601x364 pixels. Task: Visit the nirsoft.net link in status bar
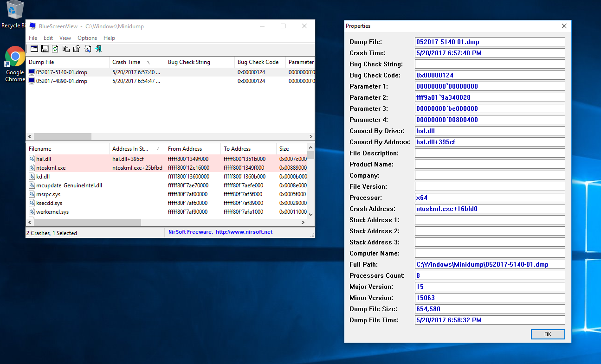(244, 232)
